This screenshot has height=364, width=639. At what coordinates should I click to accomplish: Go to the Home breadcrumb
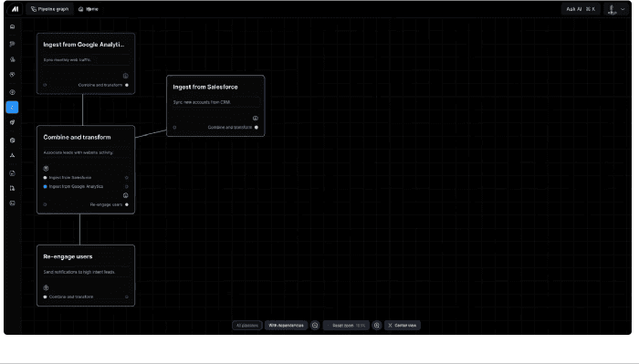point(89,9)
